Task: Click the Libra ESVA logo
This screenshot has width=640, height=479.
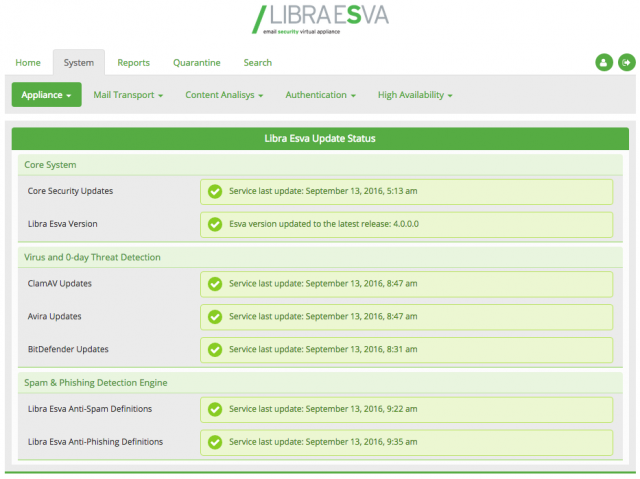Action: (320, 19)
